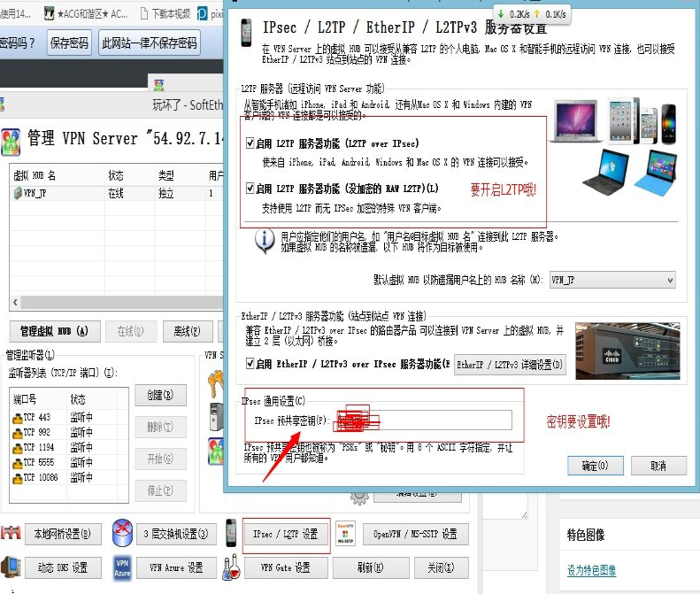Click the MacBook laptop device image
700x594 pixels.
point(575,120)
